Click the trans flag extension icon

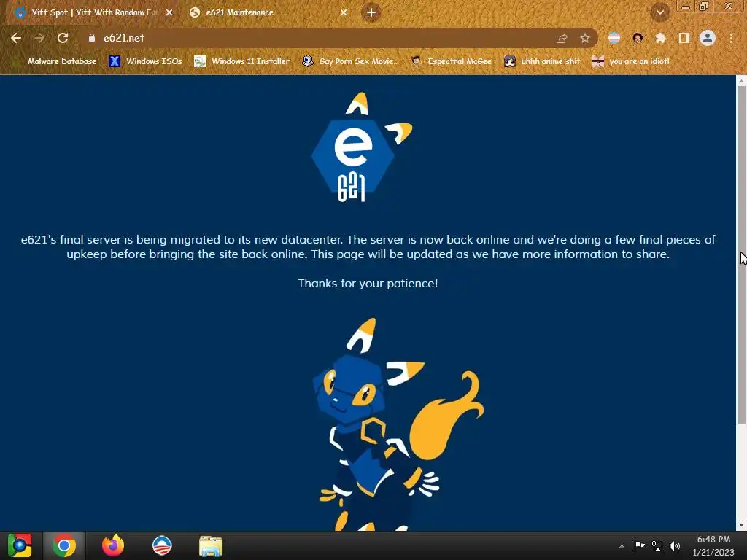tap(614, 38)
